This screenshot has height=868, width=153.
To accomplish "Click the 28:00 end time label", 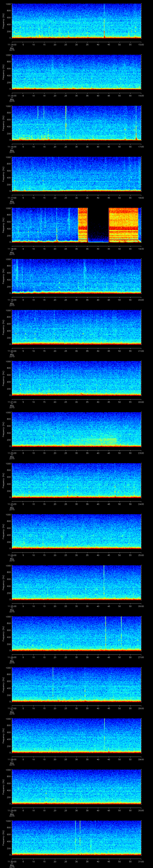I will (x=141, y=708).
